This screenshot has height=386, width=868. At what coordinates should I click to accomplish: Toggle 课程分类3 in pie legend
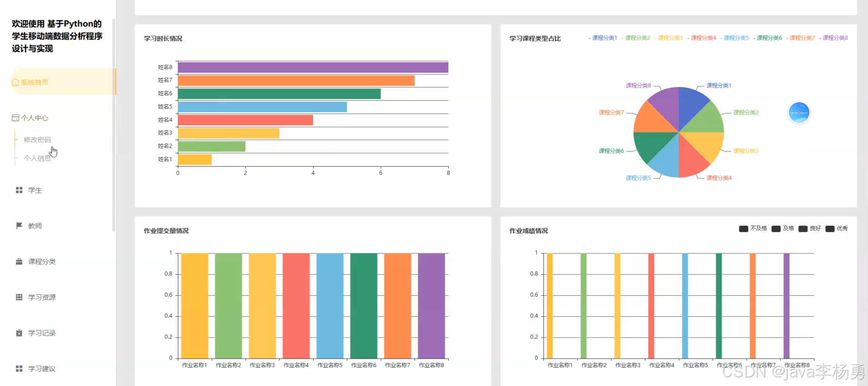pos(669,38)
